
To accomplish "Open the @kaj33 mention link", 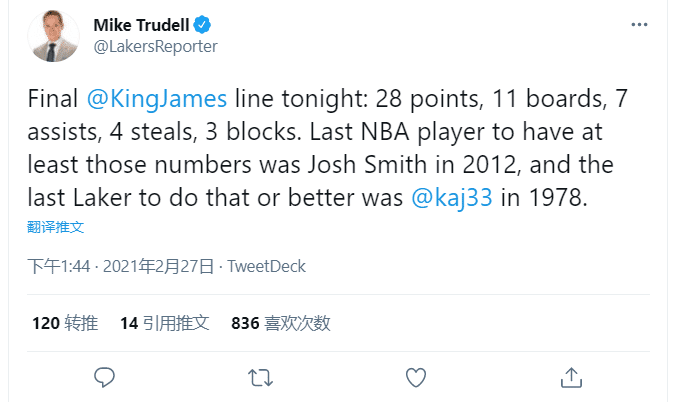I will 451,197.
